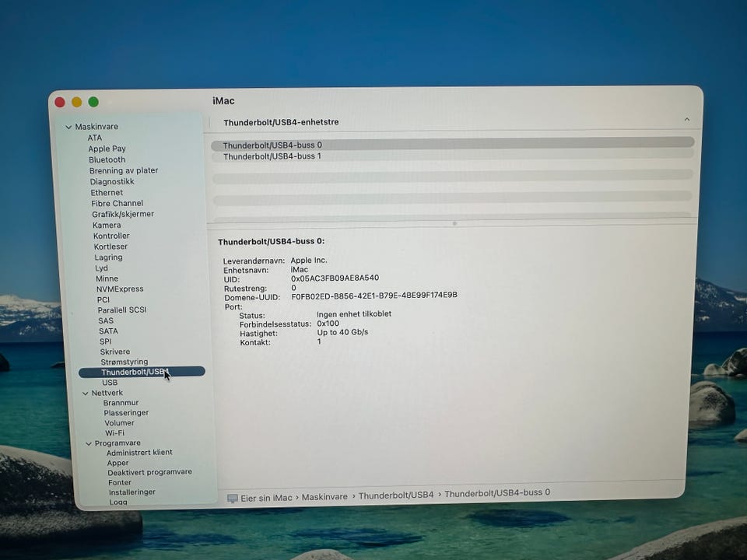Open Apple Pay hardware info

(107, 149)
